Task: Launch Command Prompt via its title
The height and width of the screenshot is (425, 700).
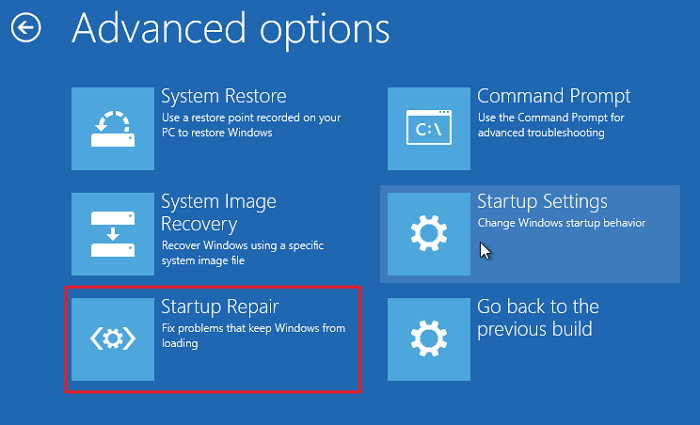Action: tap(554, 97)
